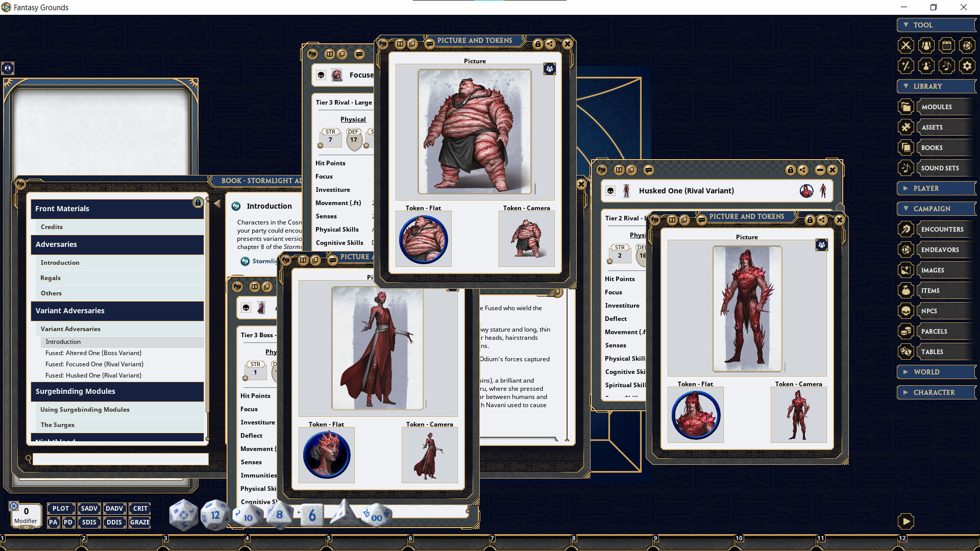Screen dimensions: 980x551
Task: Select Credits under Front Materials
Action: coord(53,227)
